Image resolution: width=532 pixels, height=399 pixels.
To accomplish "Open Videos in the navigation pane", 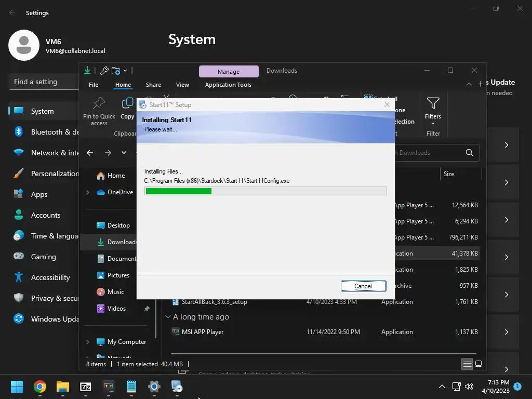I will click(116, 309).
